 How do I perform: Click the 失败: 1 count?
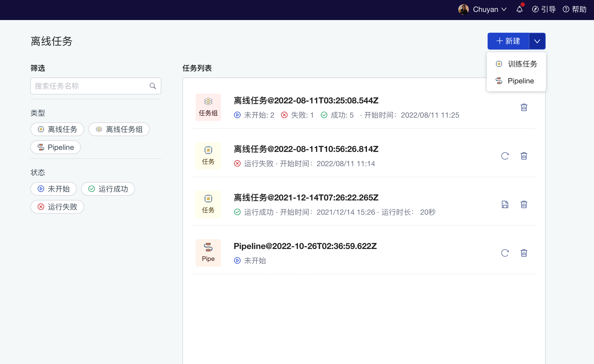297,115
